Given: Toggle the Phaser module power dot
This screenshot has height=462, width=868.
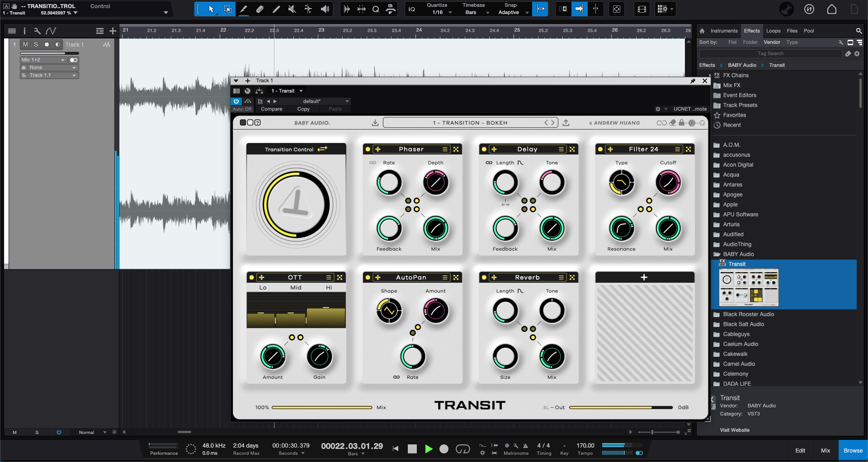Looking at the screenshot, I should click(x=368, y=149).
